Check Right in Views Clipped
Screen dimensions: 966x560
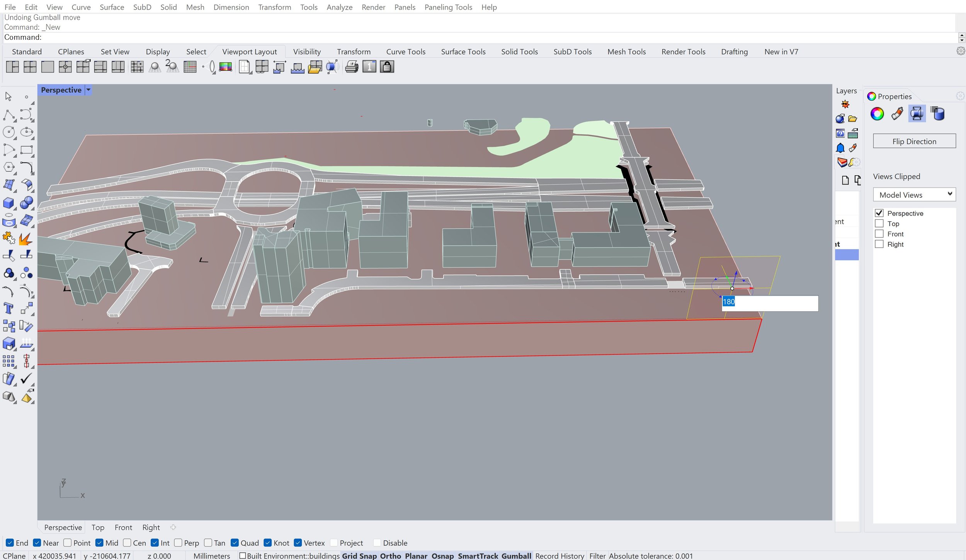[x=879, y=244]
